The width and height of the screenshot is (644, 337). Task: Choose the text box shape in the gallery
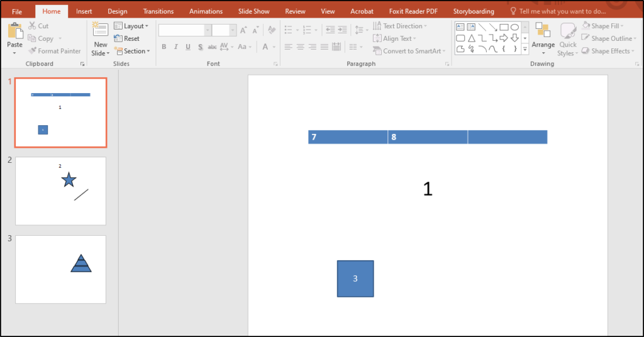pyautogui.click(x=460, y=27)
